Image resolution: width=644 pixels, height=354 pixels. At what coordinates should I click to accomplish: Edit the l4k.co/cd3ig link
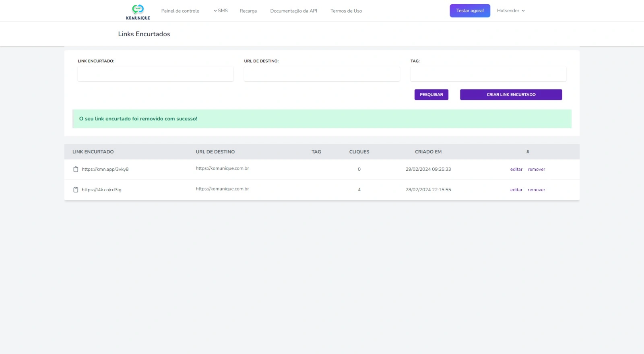point(516,190)
